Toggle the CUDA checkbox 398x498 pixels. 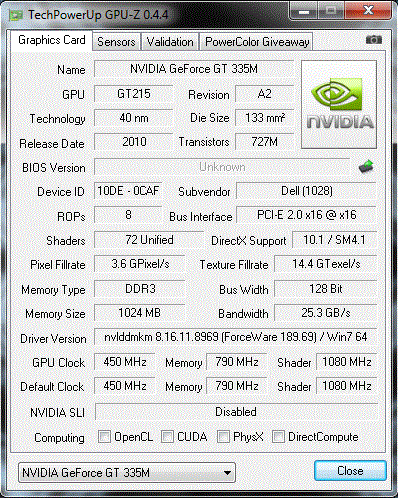pos(167,437)
